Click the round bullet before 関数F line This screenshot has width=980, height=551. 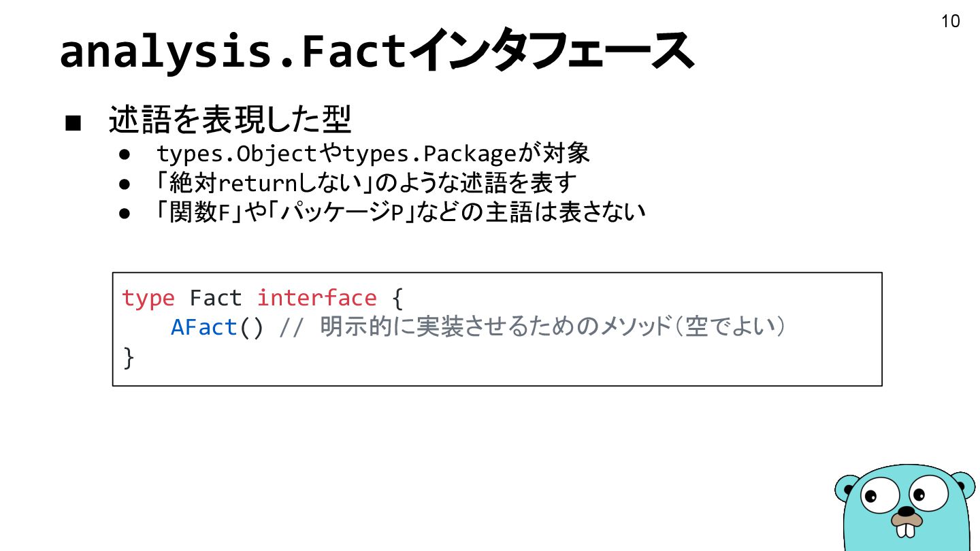point(125,213)
